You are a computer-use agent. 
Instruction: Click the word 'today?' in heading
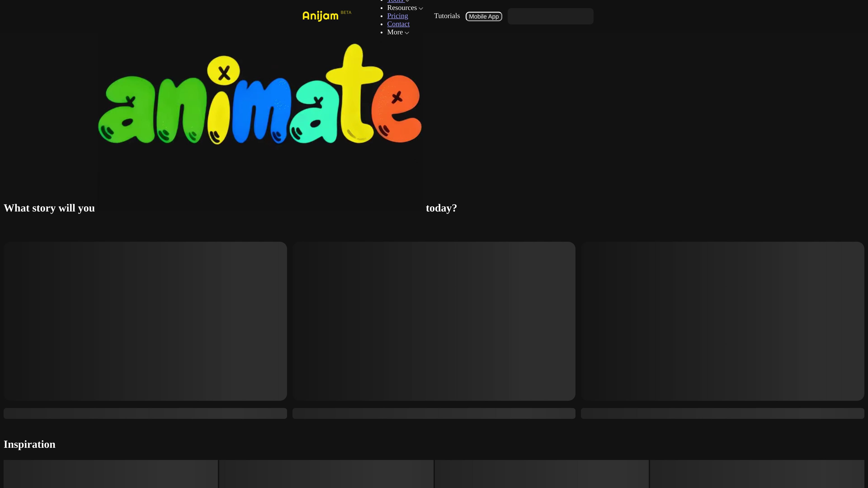tap(441, 208)
